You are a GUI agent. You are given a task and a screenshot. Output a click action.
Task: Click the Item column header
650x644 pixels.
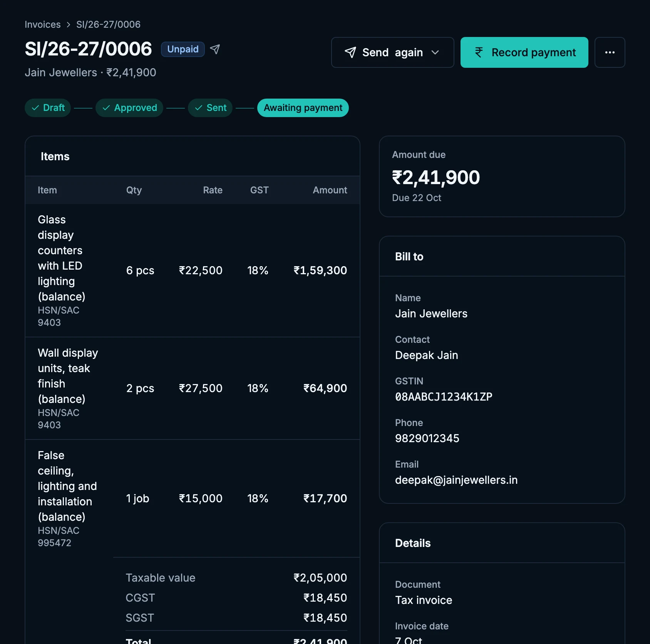pyautogui.click(x=47, y=190)
